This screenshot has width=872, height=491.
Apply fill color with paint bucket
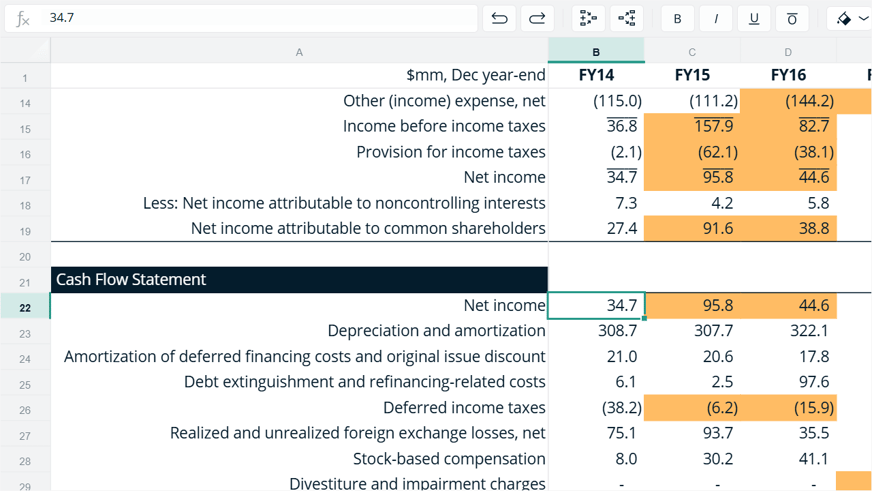pos(844,18)
